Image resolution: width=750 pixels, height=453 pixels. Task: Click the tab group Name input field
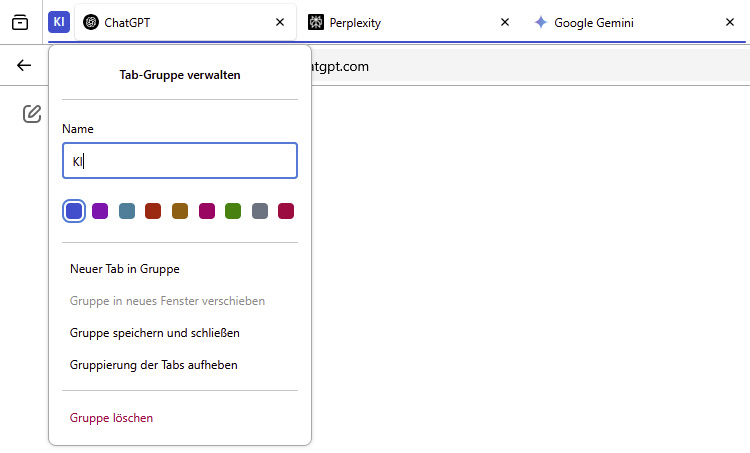pyautogui.click(x=180, y=161)
